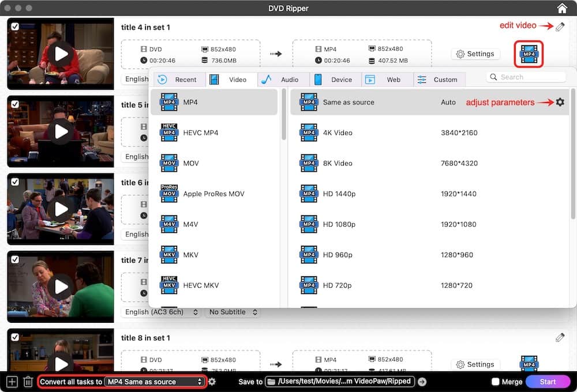
Task: Enable the Merge checkbox
Action: pos(495,382)
